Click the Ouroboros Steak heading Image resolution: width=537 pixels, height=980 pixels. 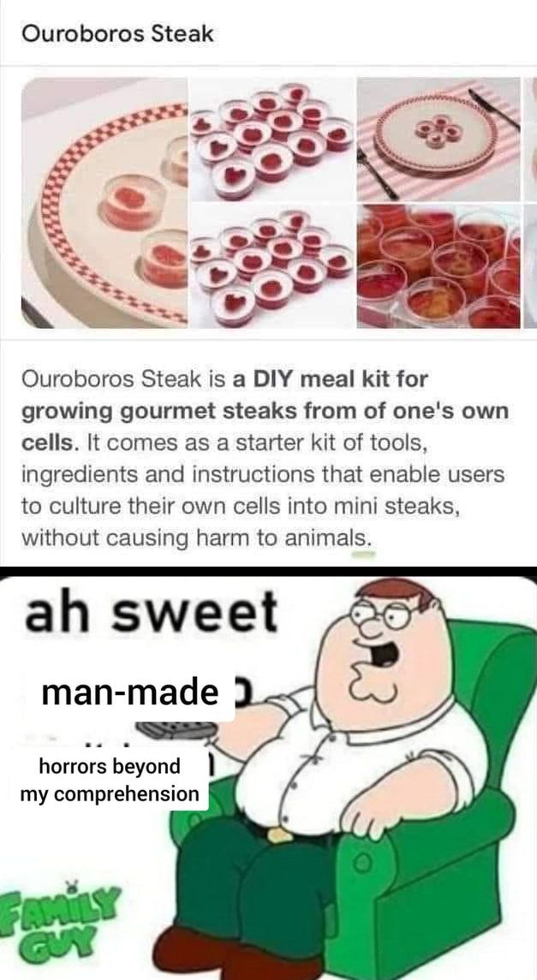[117, 33]
